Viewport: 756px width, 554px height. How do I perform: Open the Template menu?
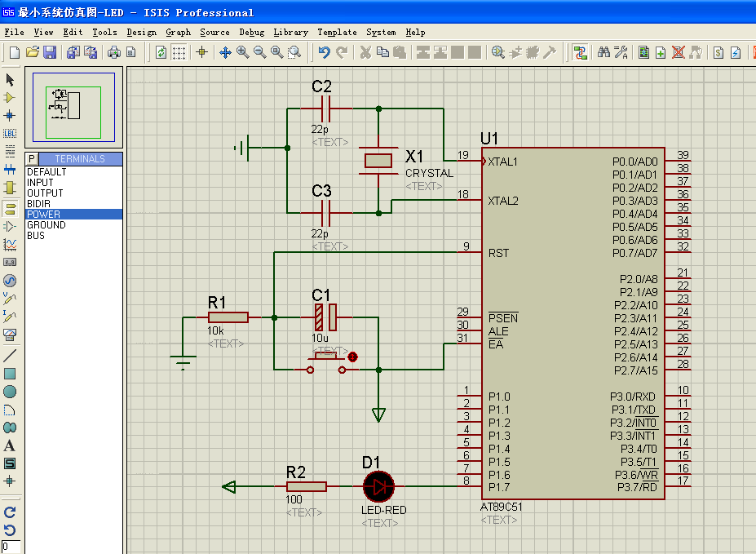coord(337,32)
